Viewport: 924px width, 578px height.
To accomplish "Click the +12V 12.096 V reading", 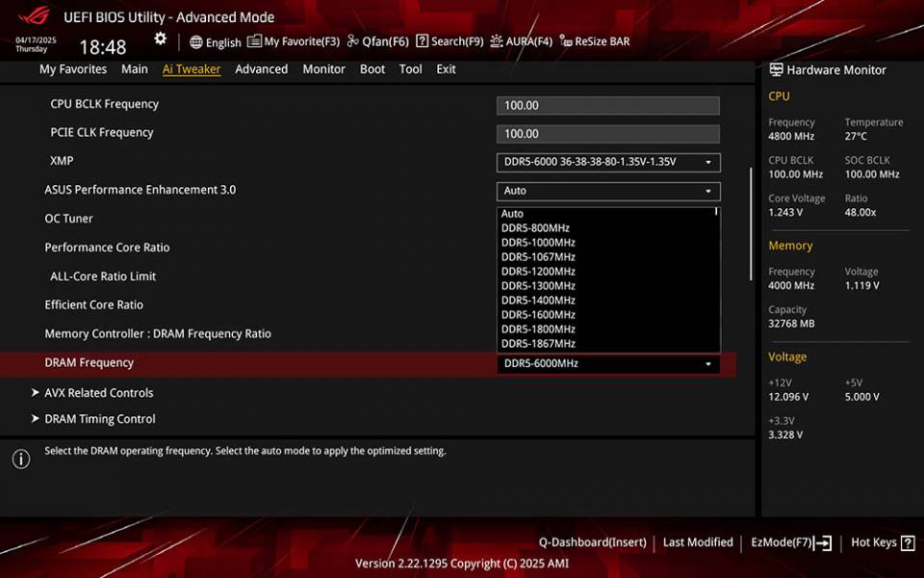I will 788,397.
